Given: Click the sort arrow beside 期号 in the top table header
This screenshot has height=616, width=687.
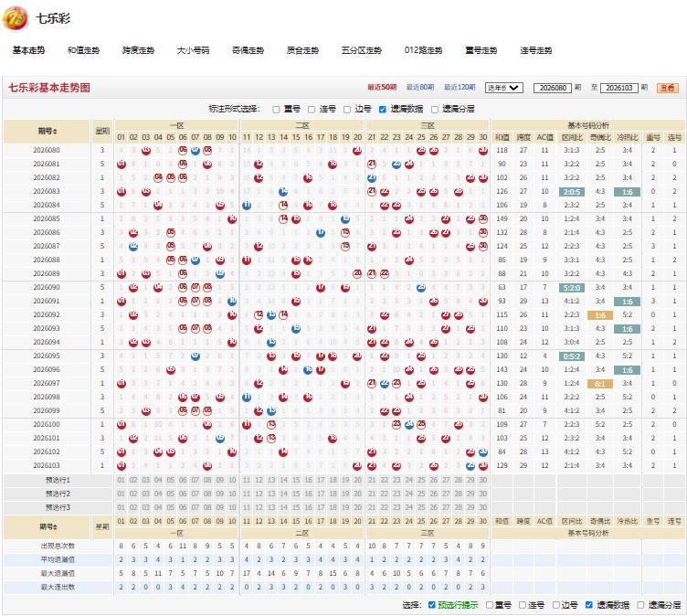Looking at the screenshot, I should point(55,131).
